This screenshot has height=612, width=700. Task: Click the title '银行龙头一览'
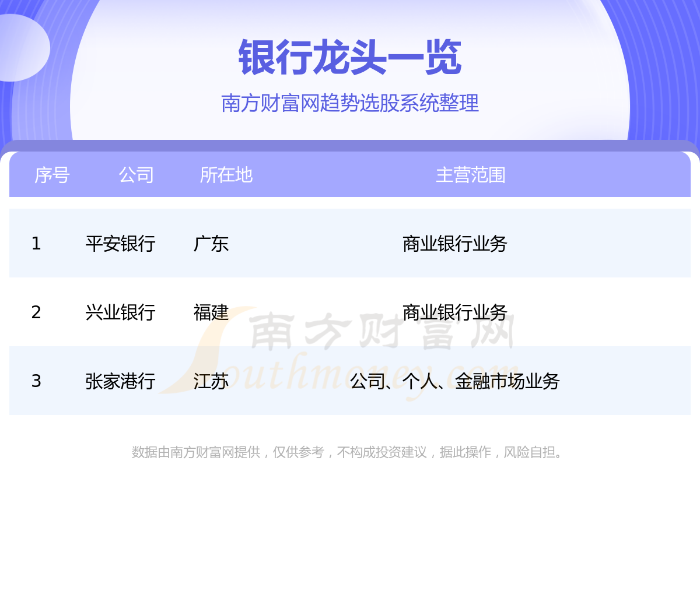350,58
